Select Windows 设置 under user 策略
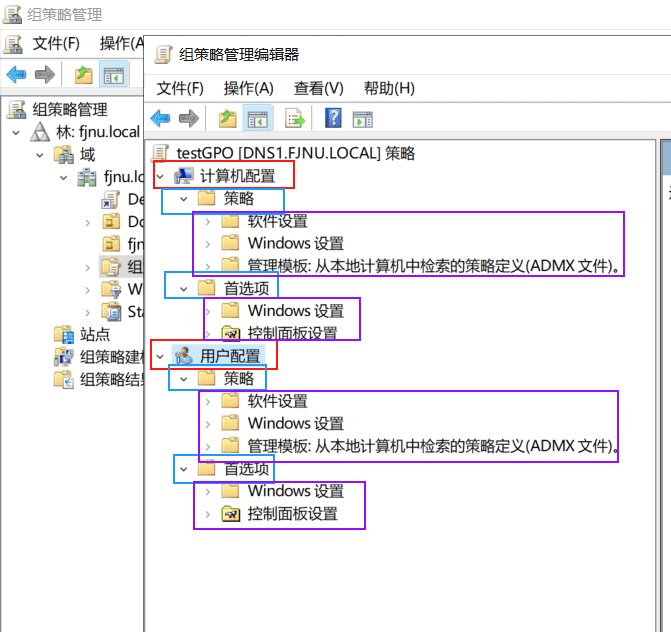671x632 pixels. [296, 423]
